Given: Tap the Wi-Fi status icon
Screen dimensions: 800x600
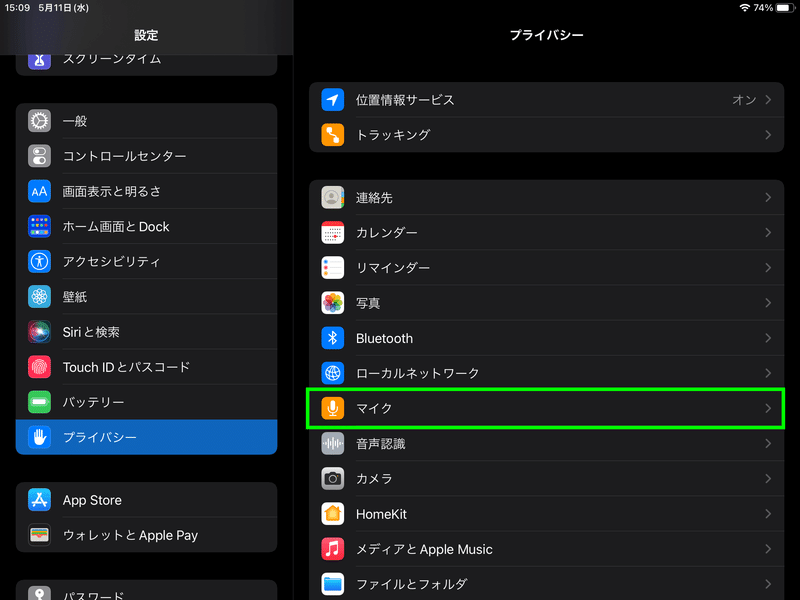Looking at the screenshot, I should 744,8.
